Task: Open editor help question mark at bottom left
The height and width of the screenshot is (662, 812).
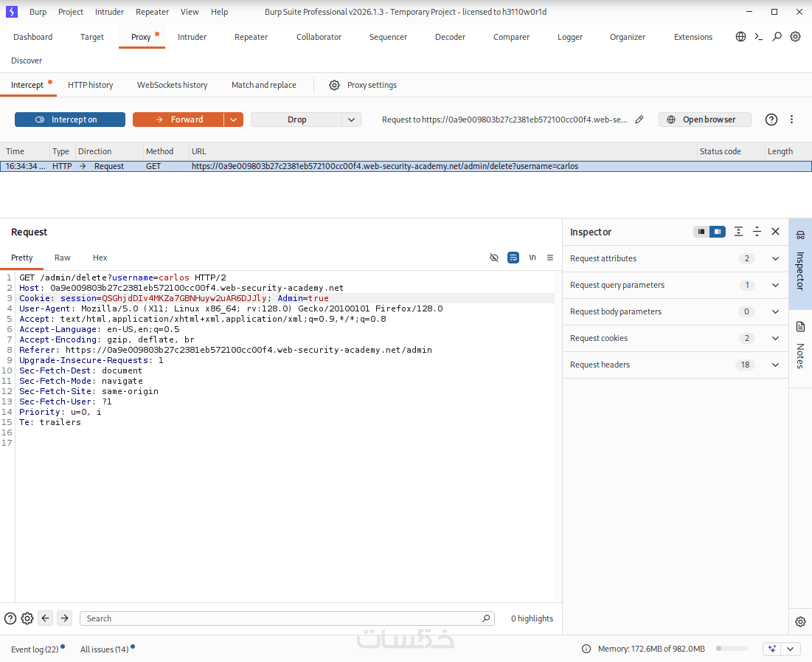Action: click(x=10, y=618)
